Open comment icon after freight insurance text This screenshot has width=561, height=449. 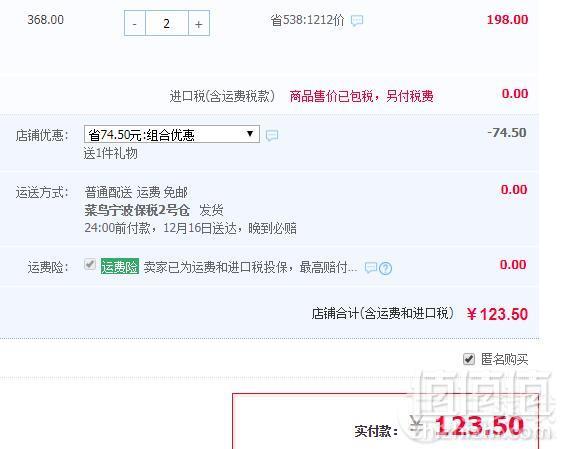click(x=371, y=267)
